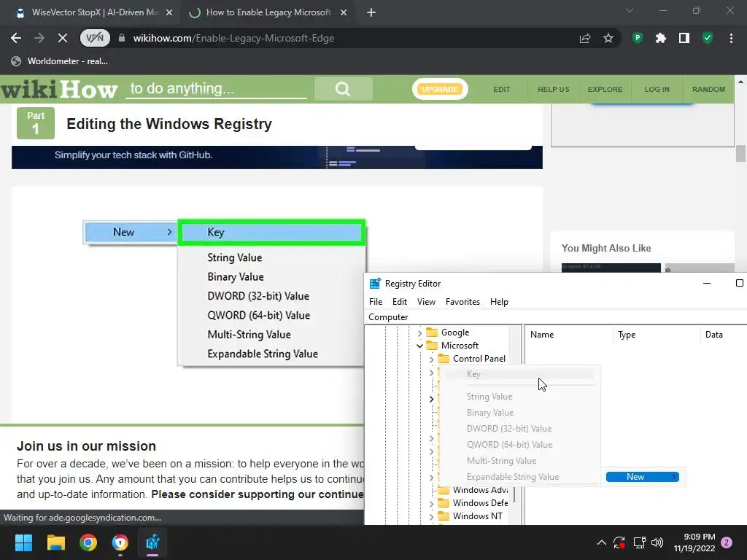Viewport: 747px width, 560px height.
Task: Choose DWORD (32-bit) Value in Registry Editor submenu
Action: [519, 429]
